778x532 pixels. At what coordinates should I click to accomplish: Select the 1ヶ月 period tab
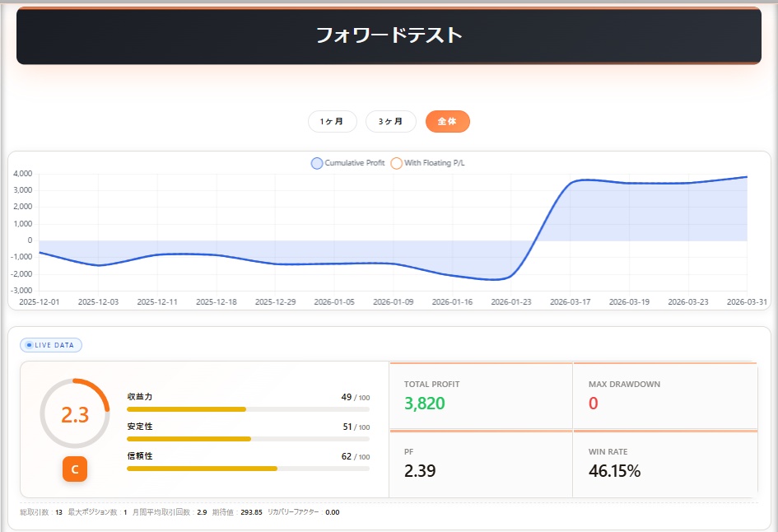pos(332,121)
